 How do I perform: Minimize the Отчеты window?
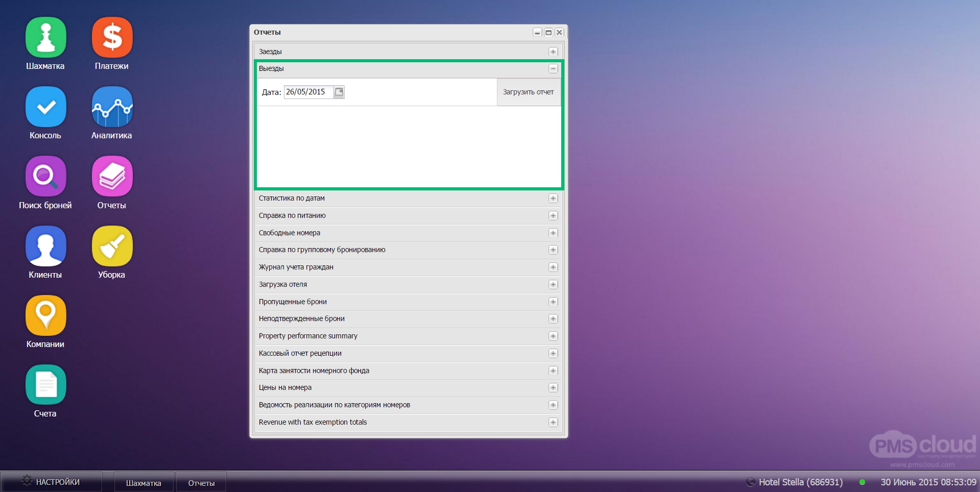click(x=537, y=32)
